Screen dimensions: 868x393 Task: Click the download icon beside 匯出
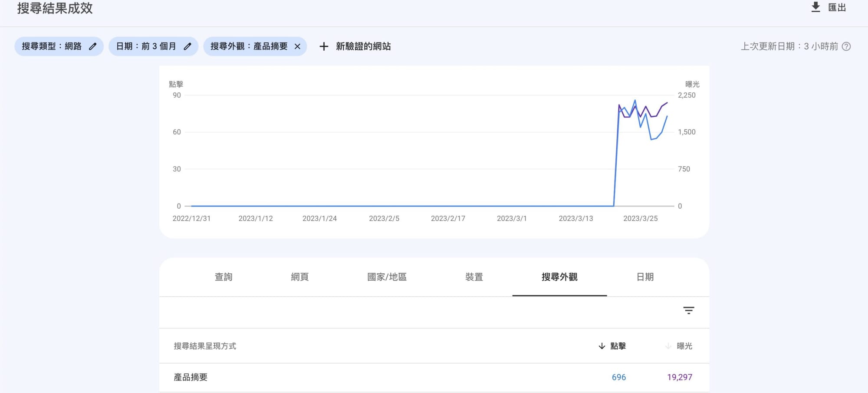[815, 7]
